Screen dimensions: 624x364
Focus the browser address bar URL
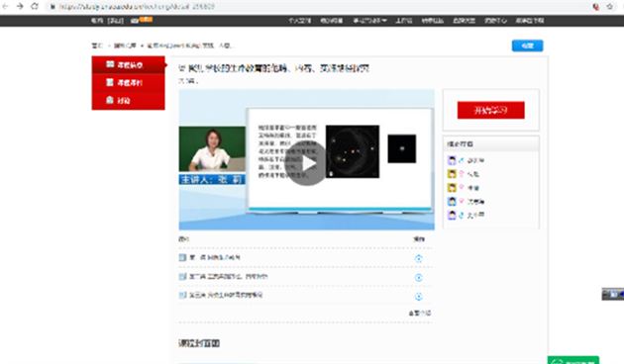tap(137, 6)
